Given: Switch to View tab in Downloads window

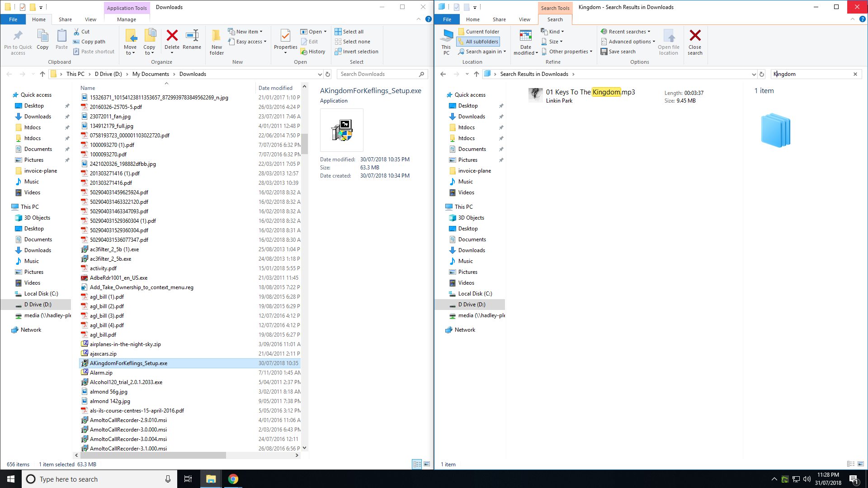Looking at the screenshot, I should point(90,19).
